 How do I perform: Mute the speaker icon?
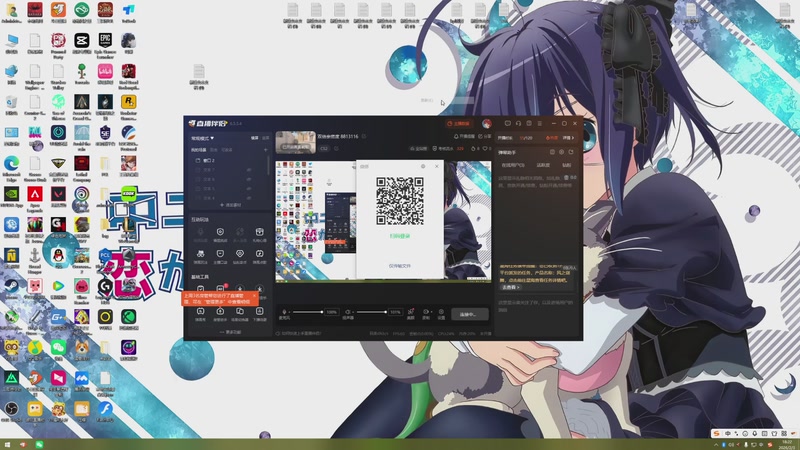pyautogui.click(x=348, y=312)
